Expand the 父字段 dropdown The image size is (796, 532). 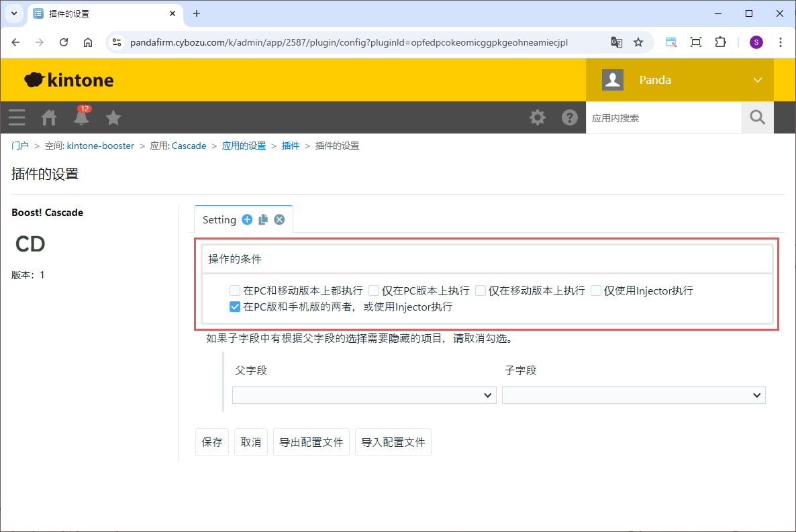(364, 395)
